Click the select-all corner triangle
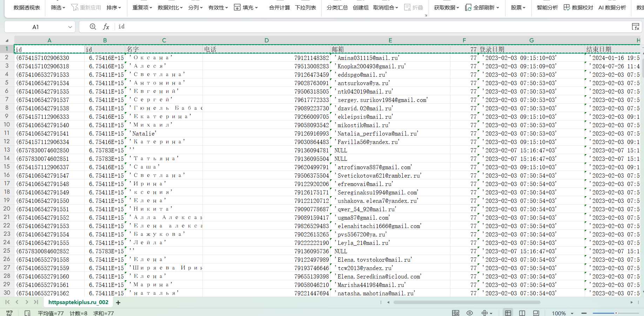This screenshot has height=316, width=644. (x=7, y=41)
